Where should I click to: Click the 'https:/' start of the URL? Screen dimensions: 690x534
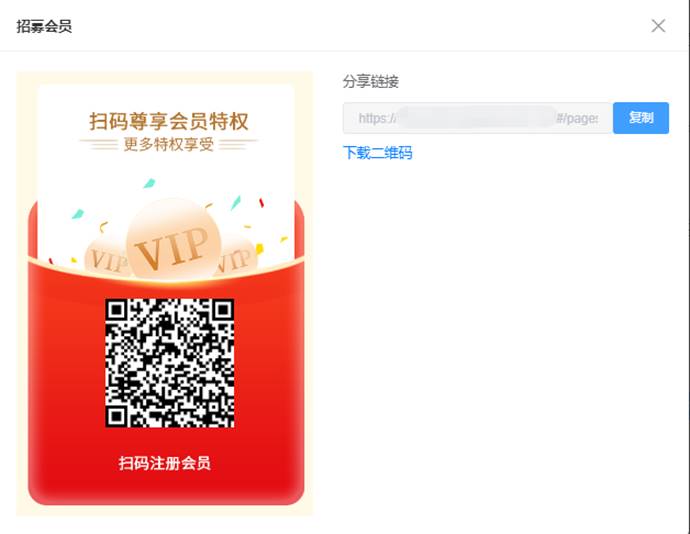377,118
